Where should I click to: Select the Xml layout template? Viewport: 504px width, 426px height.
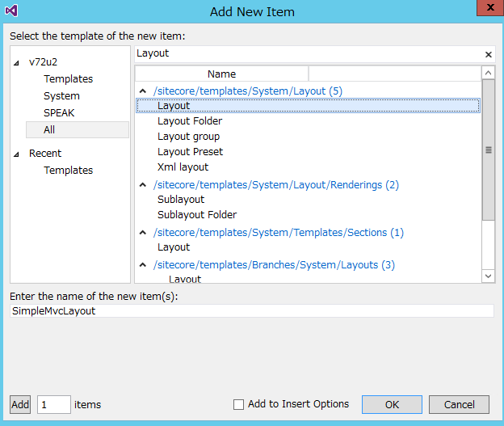coord(183,167)
